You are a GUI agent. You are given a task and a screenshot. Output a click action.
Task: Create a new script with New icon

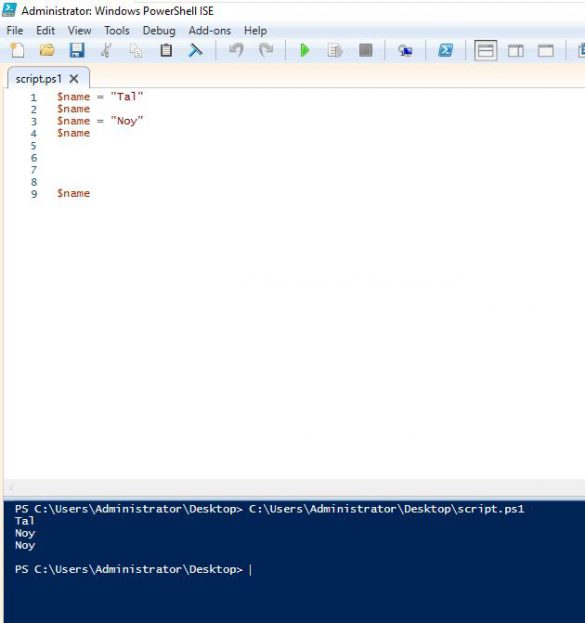click(x=17, y=50)
